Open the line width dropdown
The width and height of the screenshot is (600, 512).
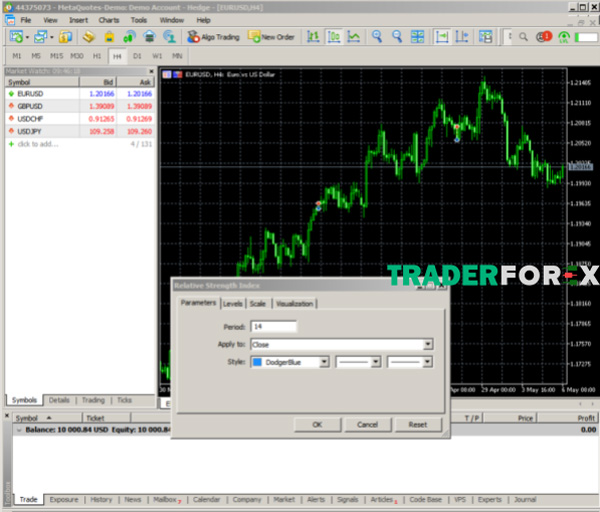pyautogui.click(x=428, y=362)
